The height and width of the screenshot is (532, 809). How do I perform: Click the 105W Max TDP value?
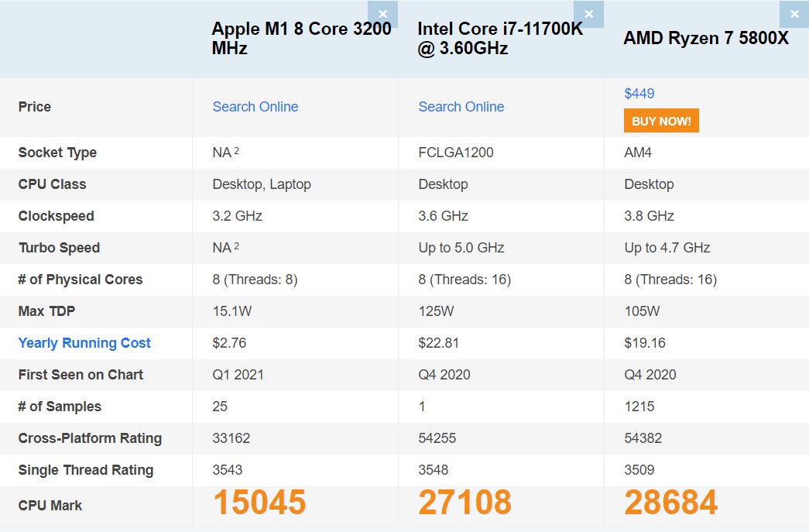642,311
